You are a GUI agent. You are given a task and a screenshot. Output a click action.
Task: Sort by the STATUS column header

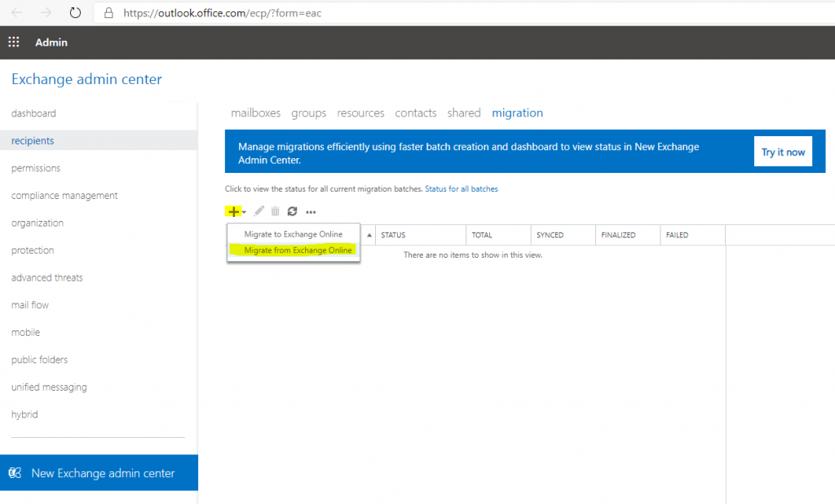pyautogui.click(x=421, y=235)
